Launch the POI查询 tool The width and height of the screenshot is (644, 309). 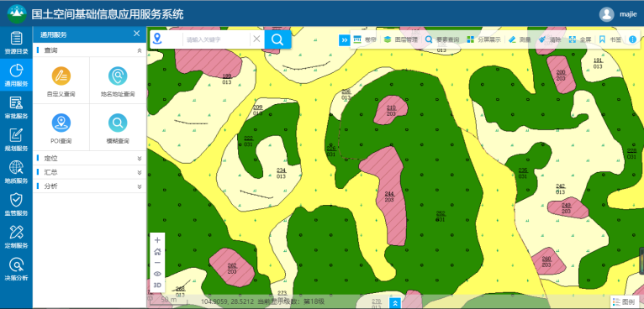click(x=61, y=128)
